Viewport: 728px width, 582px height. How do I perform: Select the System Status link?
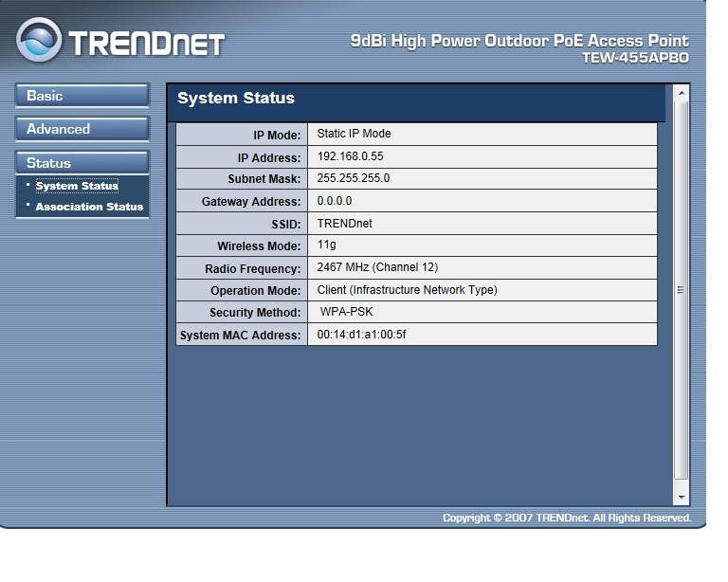click(77, 186)
